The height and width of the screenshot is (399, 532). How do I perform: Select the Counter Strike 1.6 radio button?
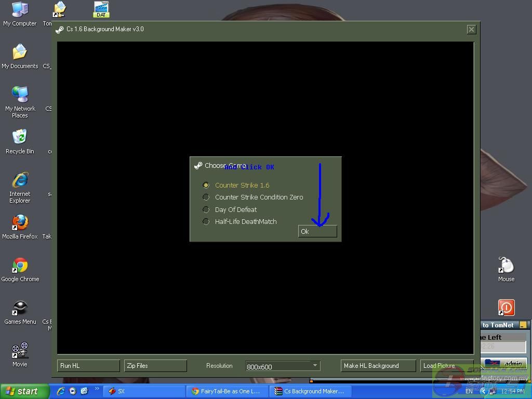(x=206, y=185)
